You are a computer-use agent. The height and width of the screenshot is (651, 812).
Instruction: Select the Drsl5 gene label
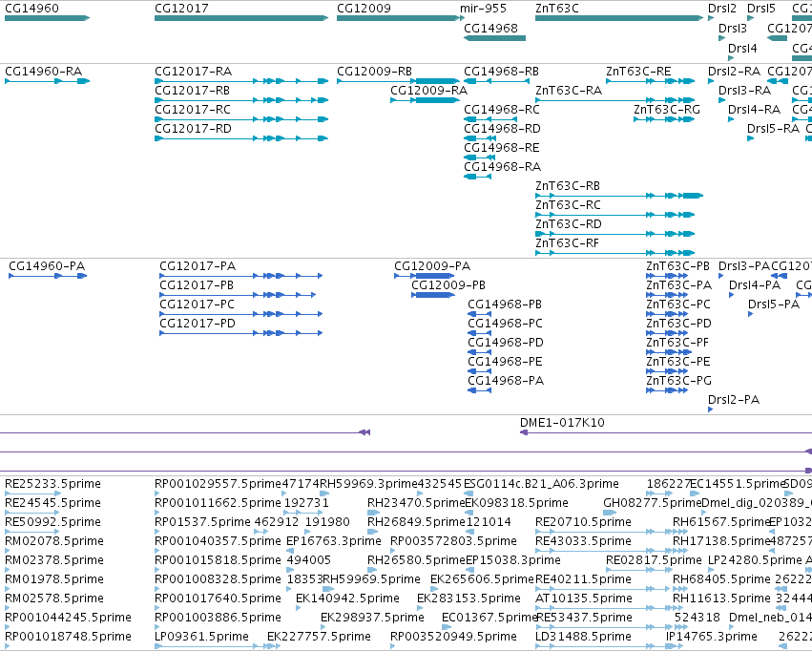(x=761, y=9)
